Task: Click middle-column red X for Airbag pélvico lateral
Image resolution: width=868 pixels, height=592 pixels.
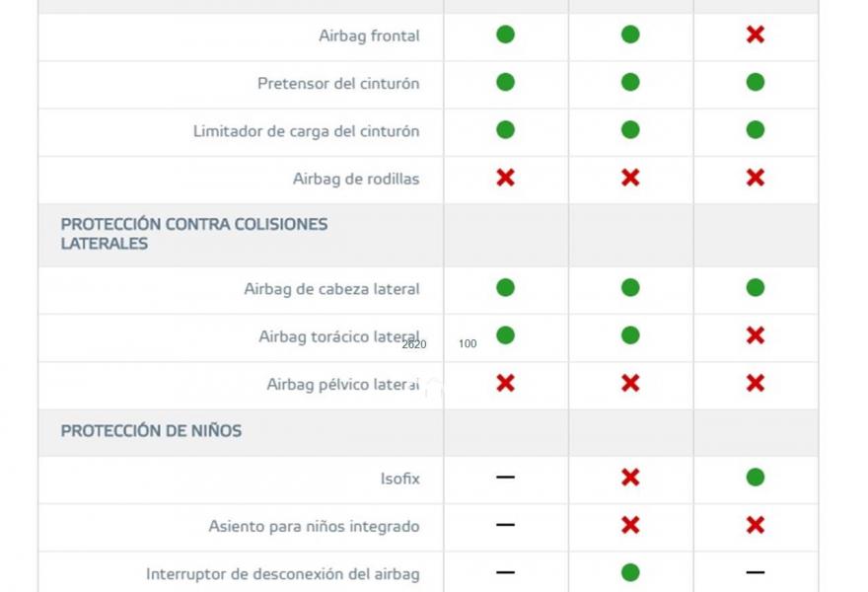Action: point(630,383)
